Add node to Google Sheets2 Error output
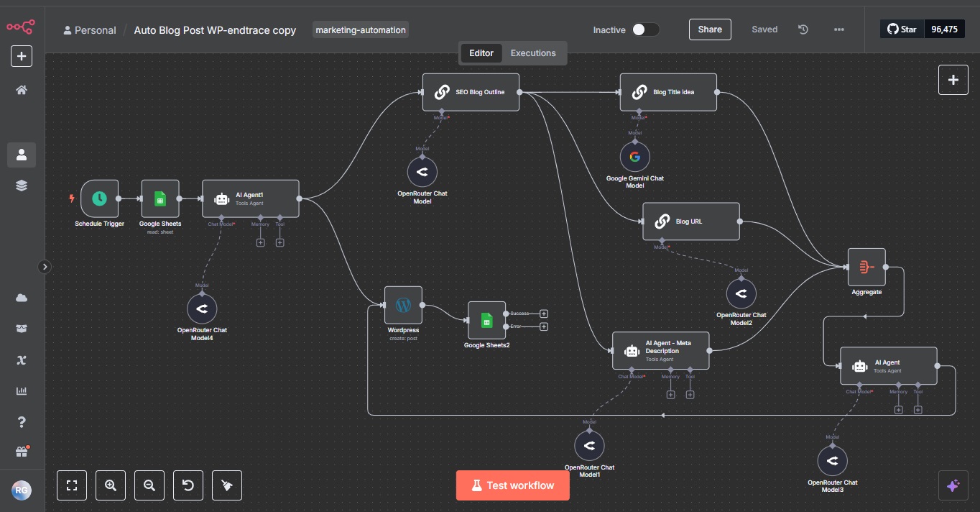Screen dimensions: 980x512 coord(544,326)
